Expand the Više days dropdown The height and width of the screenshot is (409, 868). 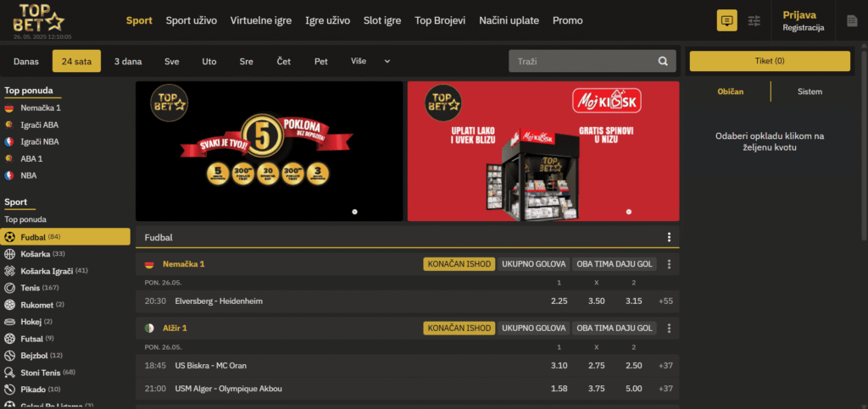pyautogui.click(x=370, y=61)
